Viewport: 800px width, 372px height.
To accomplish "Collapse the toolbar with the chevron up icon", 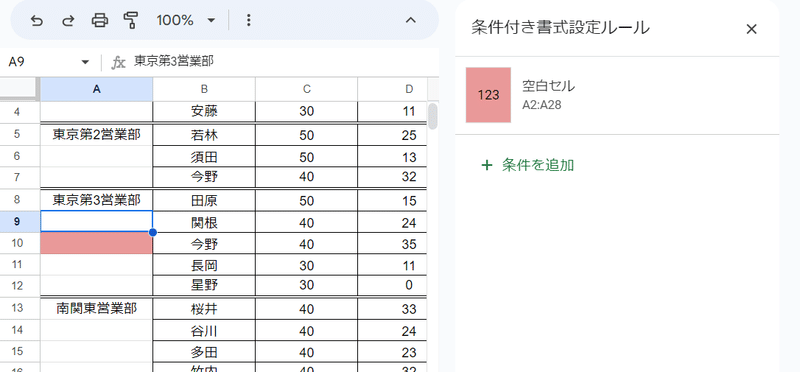I will (411, 20).
